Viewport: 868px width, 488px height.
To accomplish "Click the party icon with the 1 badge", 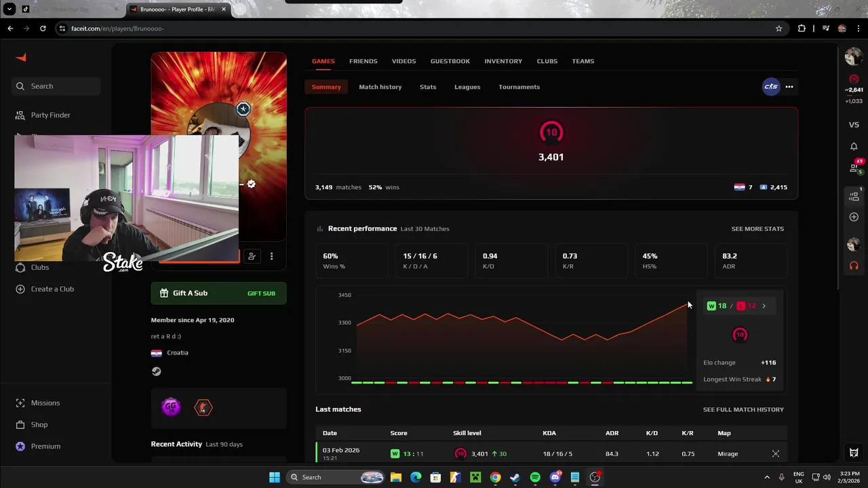I will 854,196.
